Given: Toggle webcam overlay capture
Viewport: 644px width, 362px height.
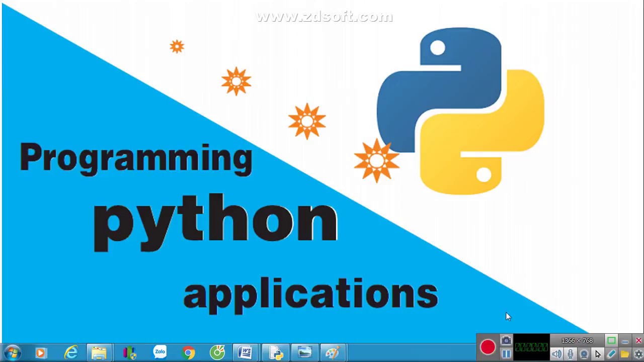Looking at the screenshot, I should [584, 354].
